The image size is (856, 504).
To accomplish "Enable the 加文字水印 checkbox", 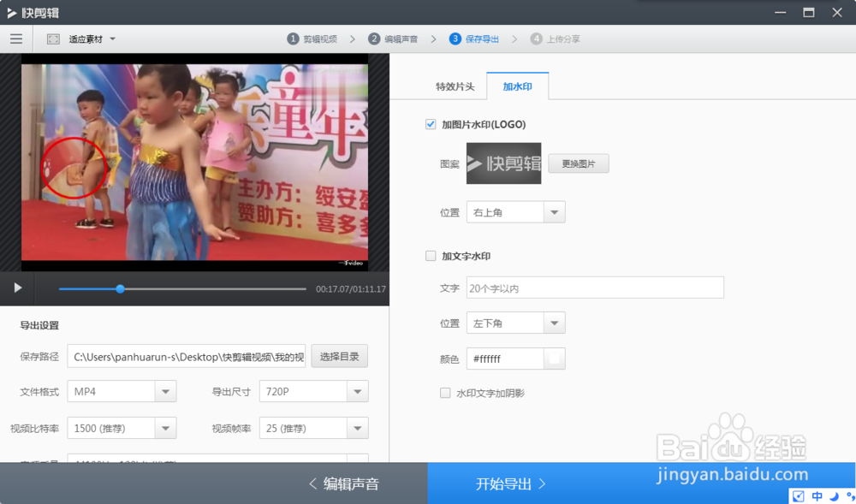I will (431, 256).
